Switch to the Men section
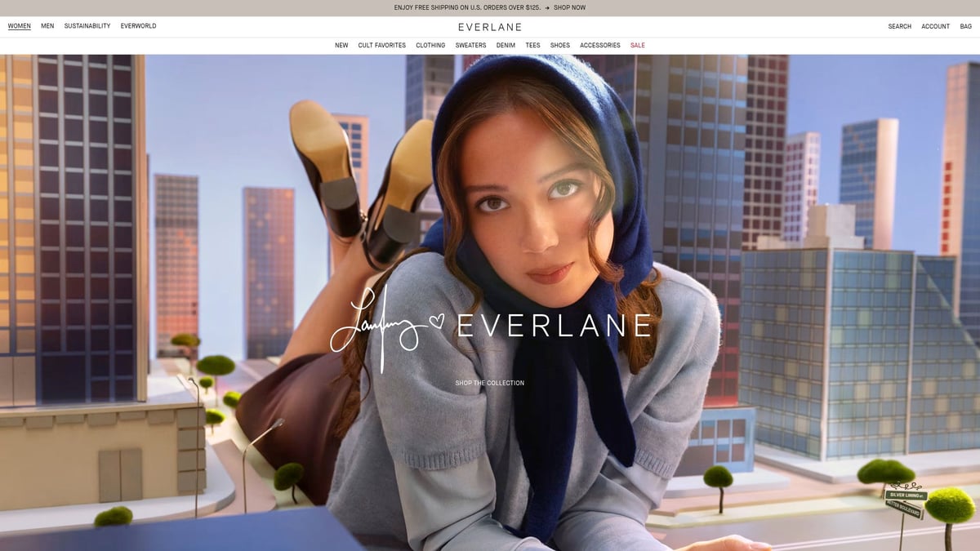980x551 pixels. 47,26
